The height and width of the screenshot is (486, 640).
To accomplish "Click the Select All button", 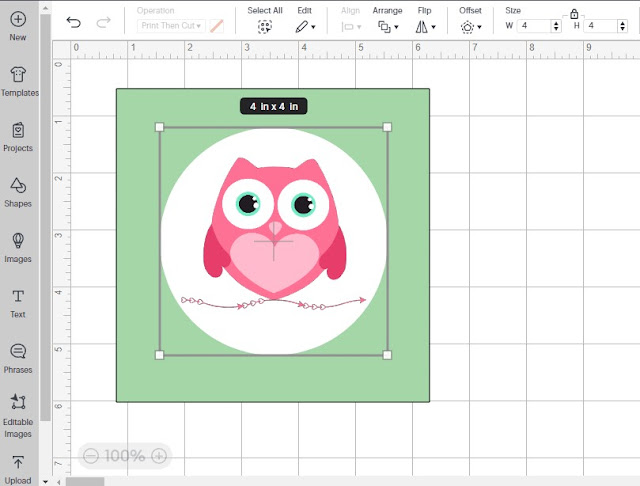I will [x=265, y=27].
